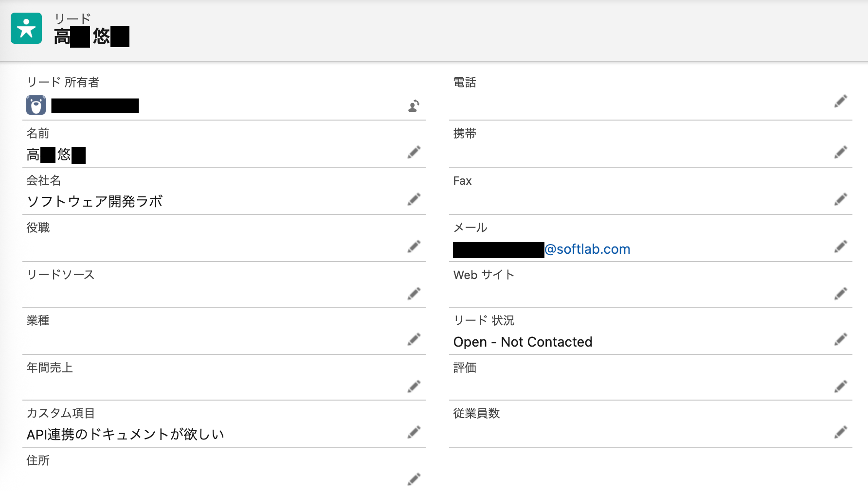
Task: Click the lead owner name link
Action: click(95, 105)
